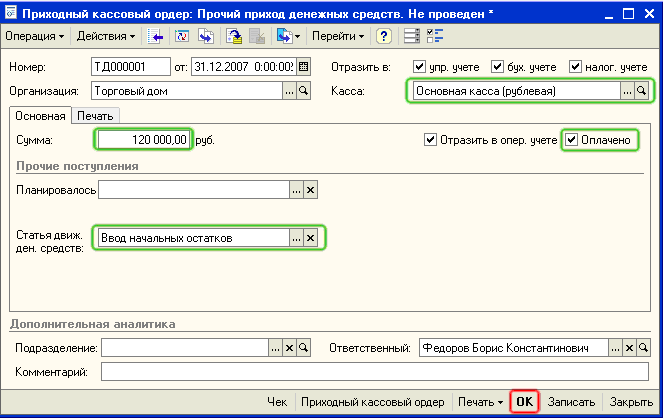Toggle the Оплачено checkbox

[x=571, y=140]
